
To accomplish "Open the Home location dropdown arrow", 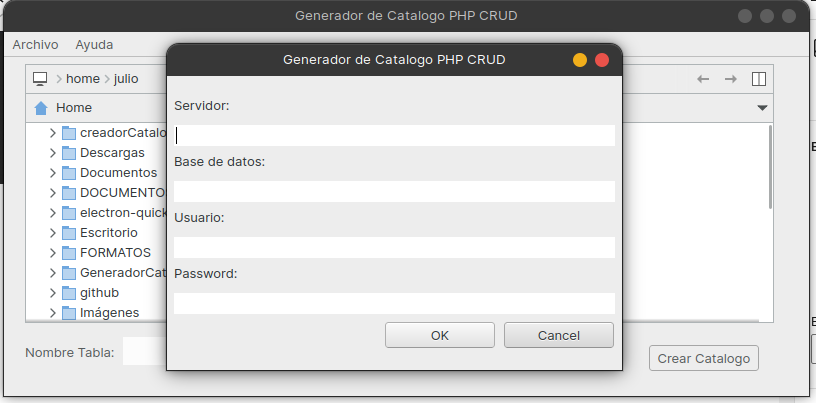I will pyautogui.click(x=762, y=108).
